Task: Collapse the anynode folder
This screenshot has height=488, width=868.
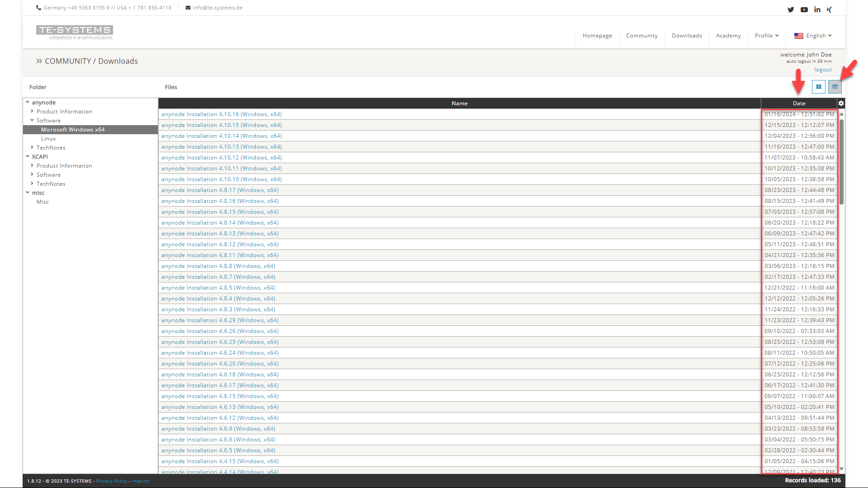Action: 28,102
